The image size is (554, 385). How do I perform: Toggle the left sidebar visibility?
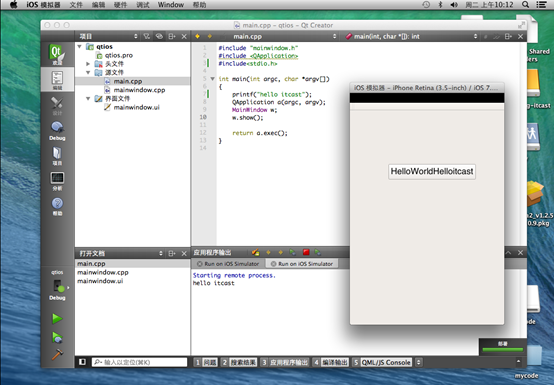[x=82, y=362]
